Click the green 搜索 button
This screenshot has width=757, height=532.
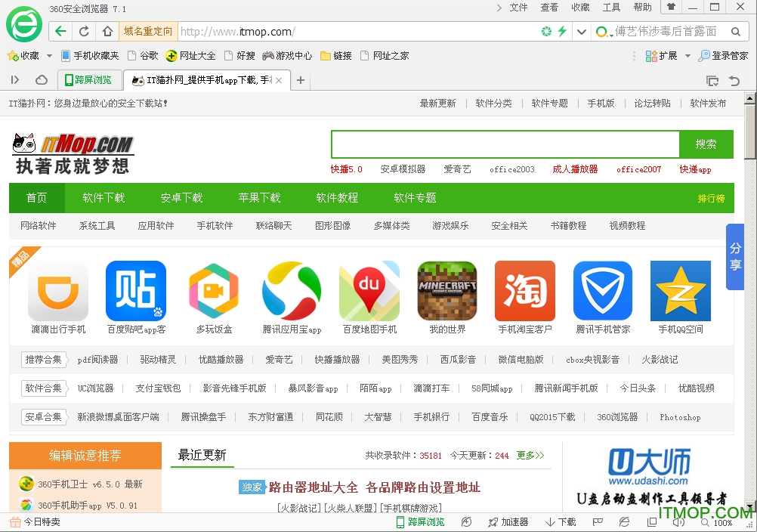point(706,144)
